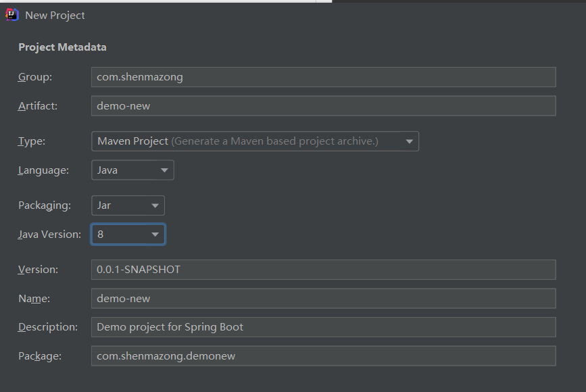
Task: Expand the Packaging dropdown set to Jar
Action: [x=128, y=205]
